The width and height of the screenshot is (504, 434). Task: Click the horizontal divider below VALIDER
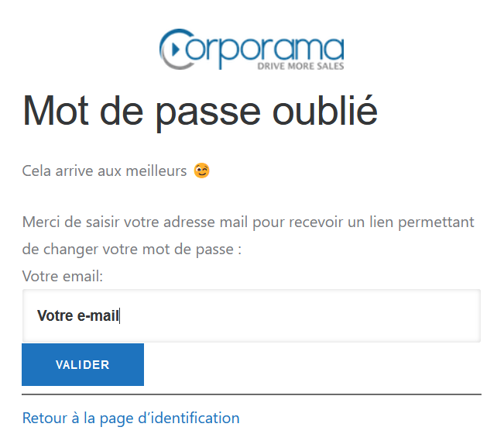pos(251,394)
